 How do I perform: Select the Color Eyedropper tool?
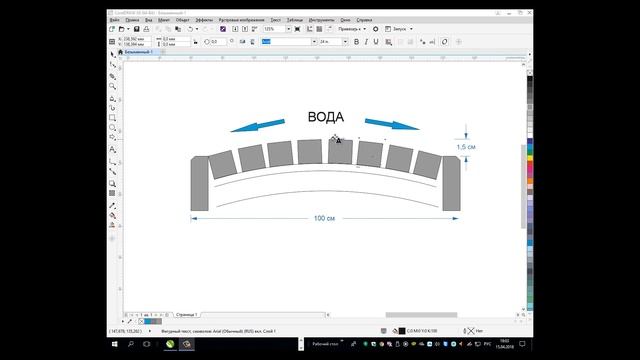[113, 206]
